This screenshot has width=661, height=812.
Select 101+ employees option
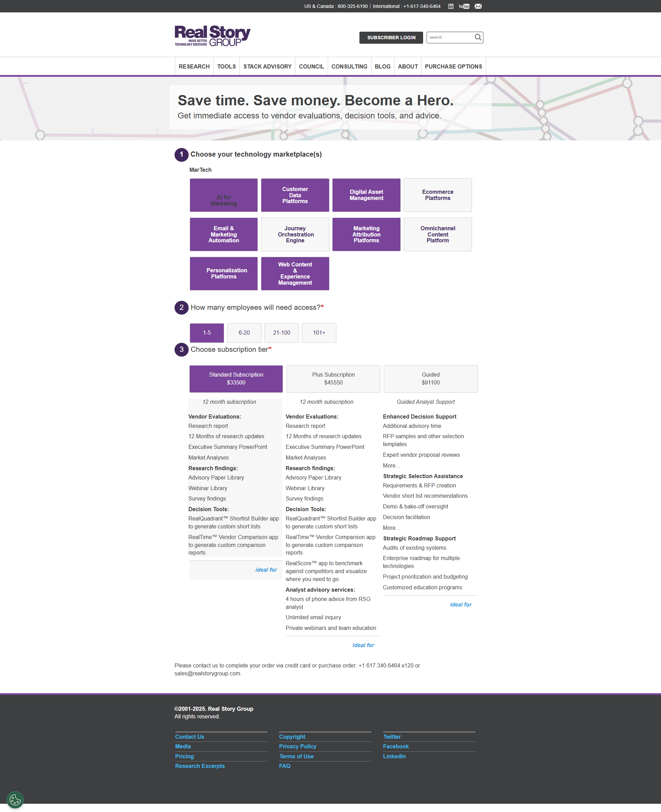click(319, 333)
